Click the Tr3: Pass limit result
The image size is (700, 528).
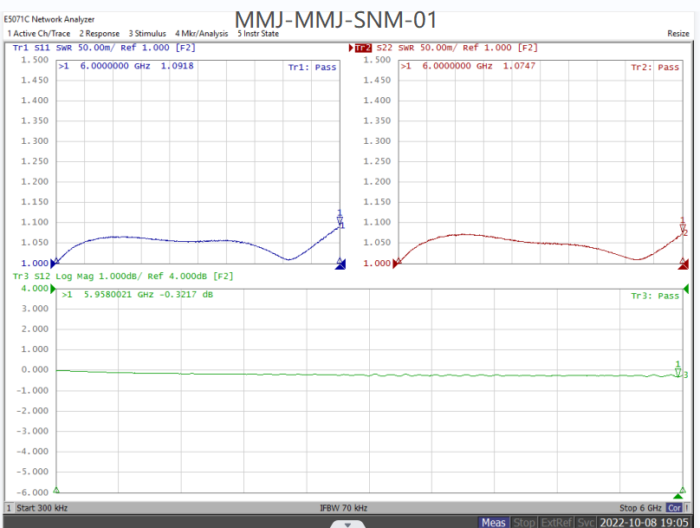coord(655,296)
